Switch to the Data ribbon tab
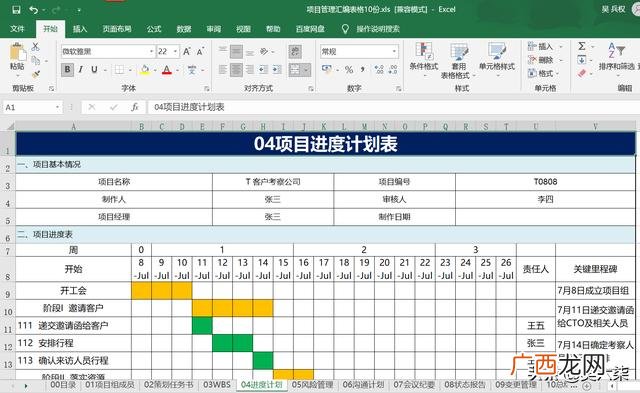The image size is (640, 393). [184, 29]
